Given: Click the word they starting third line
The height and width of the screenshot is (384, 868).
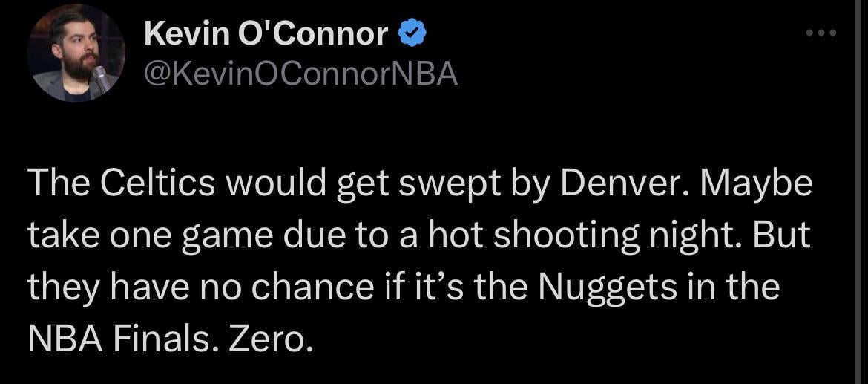Looking at the screenshot, I should pyautogui.click(x=62, y=288).
